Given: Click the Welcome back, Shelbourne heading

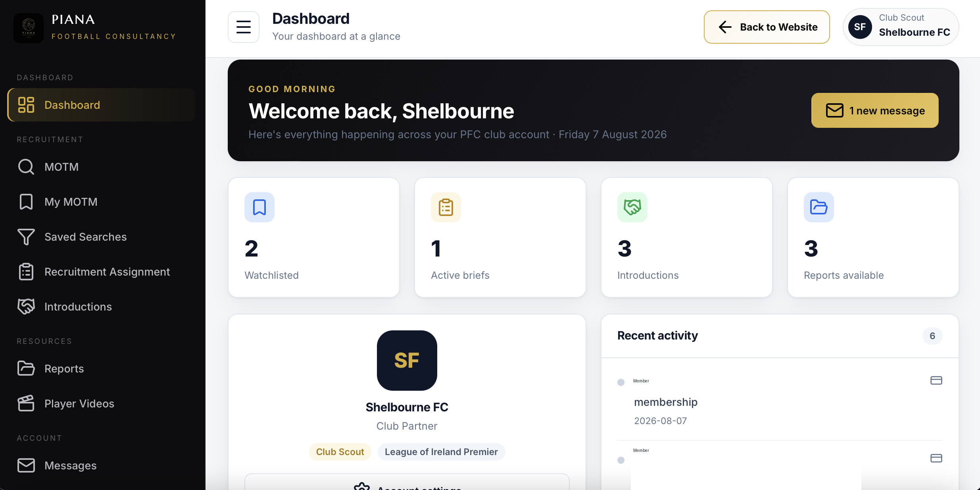Looking at the screenshot, I should click(x=381, y=111).
